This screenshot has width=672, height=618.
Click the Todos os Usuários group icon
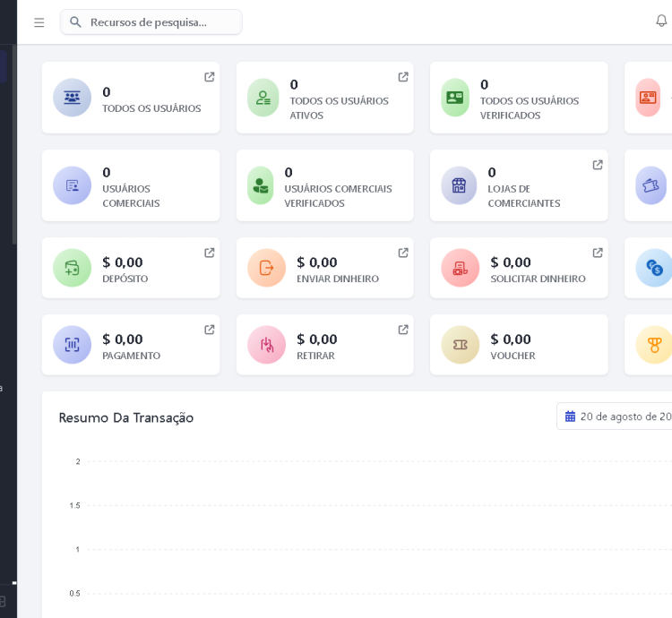(x=72, y=98)
